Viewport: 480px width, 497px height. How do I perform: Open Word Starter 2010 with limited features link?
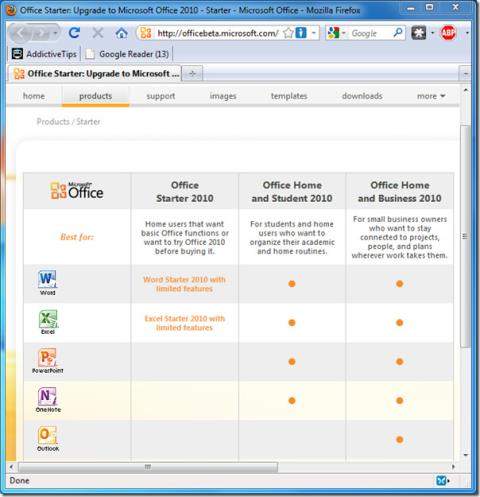[184, 284]
